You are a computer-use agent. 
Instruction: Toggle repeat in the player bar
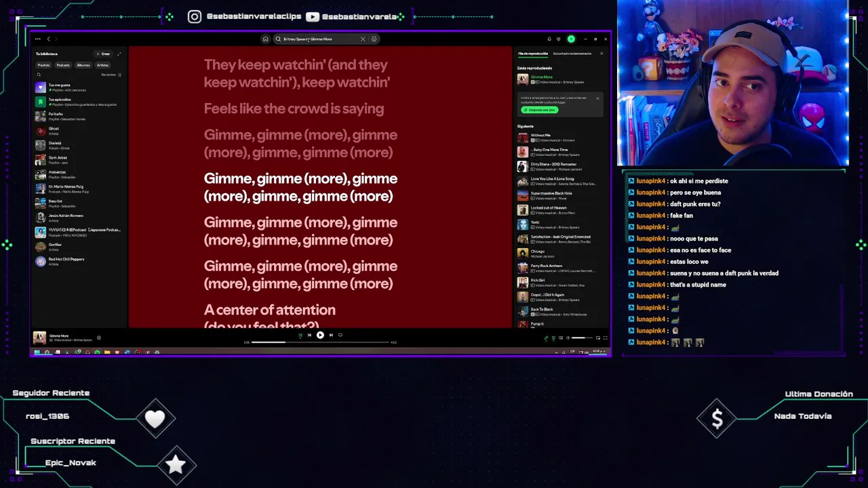340,335
